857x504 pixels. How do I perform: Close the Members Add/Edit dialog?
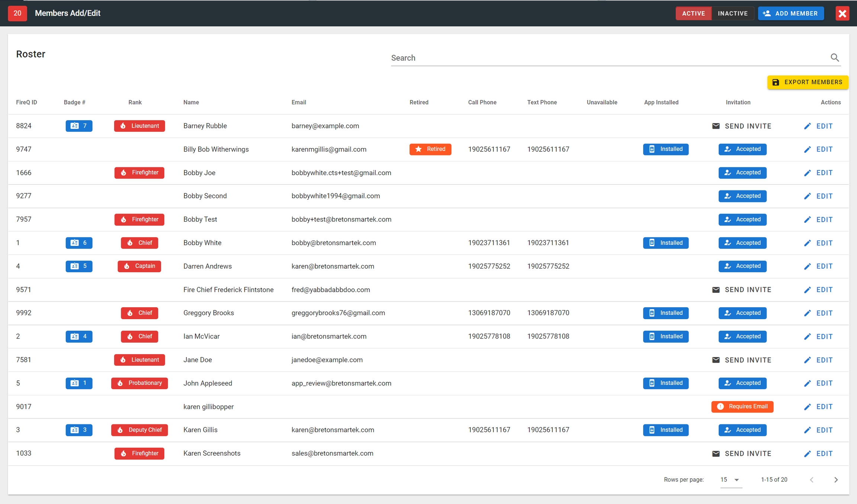click(x=842, y=13)
